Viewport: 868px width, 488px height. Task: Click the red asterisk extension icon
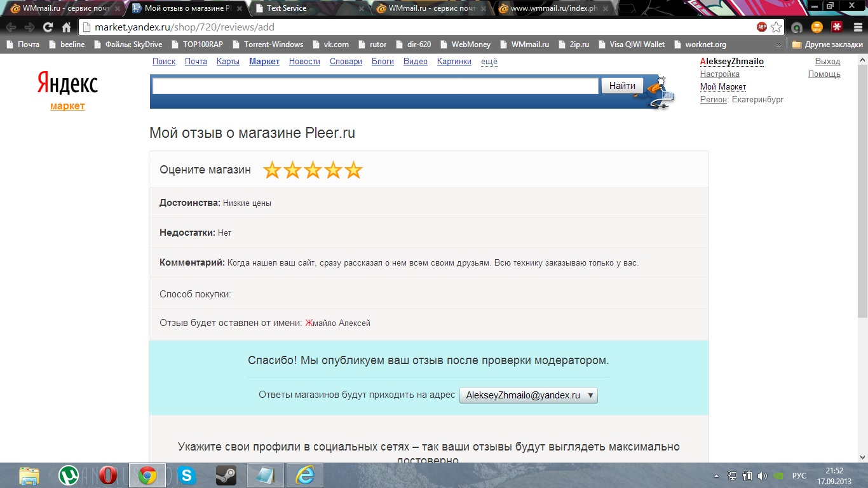coord(837,27)
